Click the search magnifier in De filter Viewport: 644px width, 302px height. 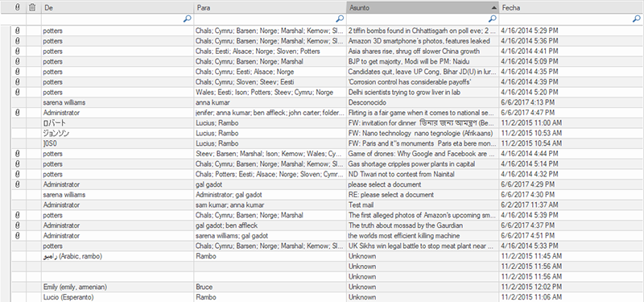coord(187,19)
